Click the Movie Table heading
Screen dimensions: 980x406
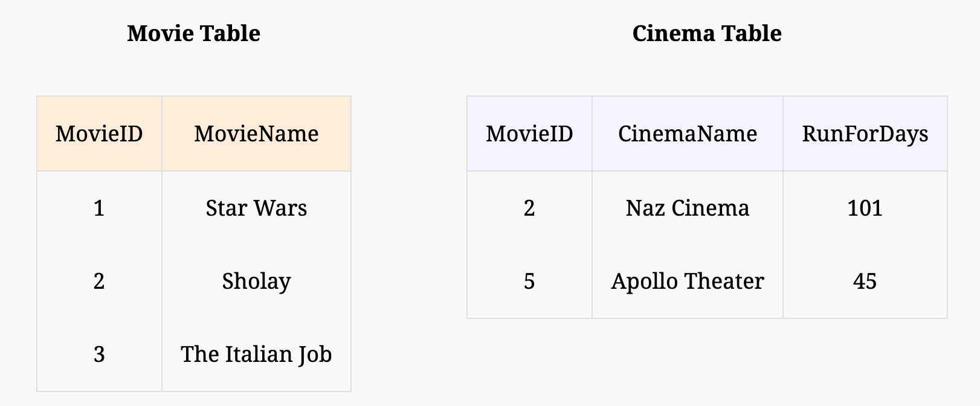click(193, 33)
